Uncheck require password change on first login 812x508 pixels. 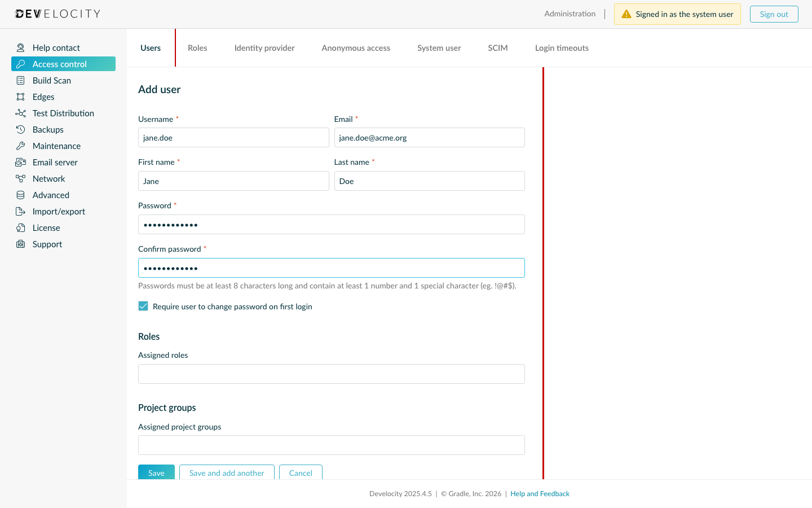[x=143, y=306]
